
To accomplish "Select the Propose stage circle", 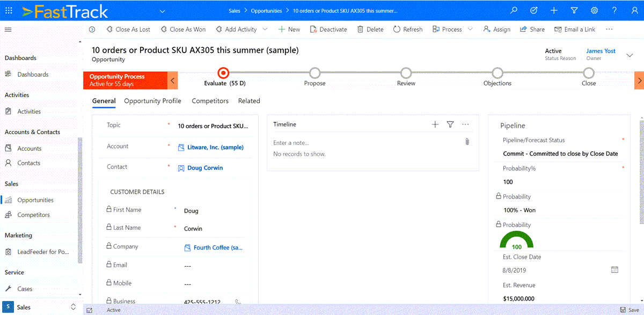I will pos(315,73).
